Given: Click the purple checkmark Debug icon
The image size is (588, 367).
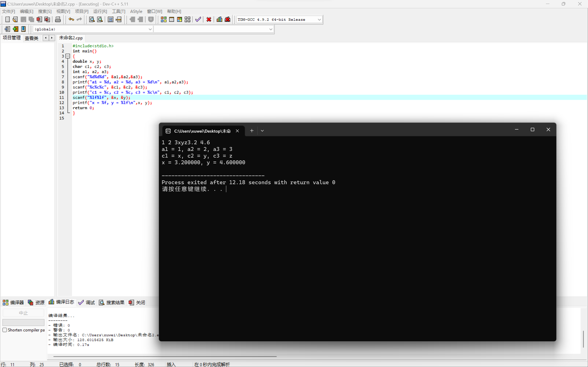Looking at the screenshot, I should coord(198,19).
